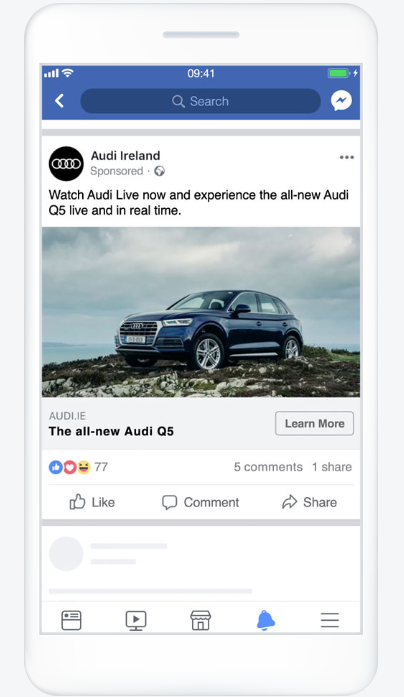Open the post options three-dot menu

(347, 157)
